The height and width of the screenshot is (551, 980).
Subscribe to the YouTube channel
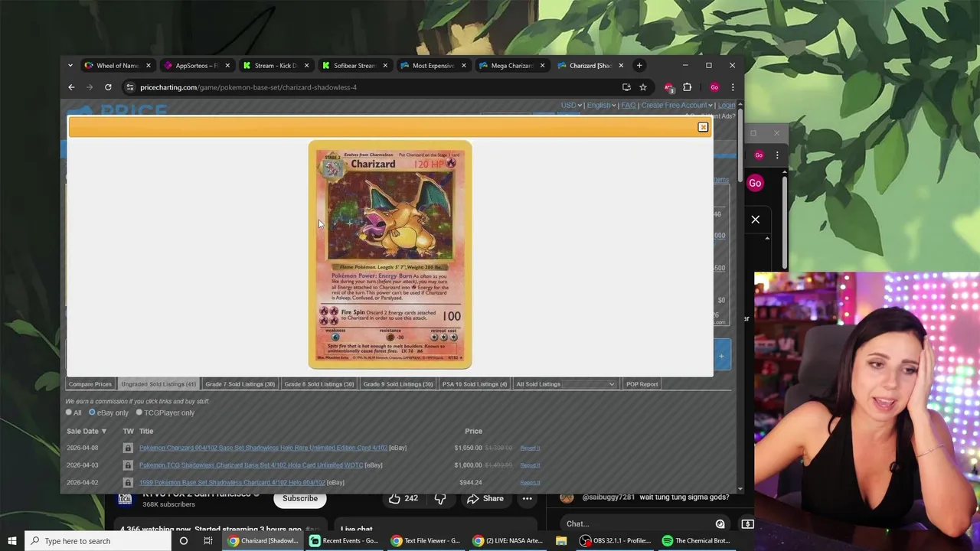[300, 498]
